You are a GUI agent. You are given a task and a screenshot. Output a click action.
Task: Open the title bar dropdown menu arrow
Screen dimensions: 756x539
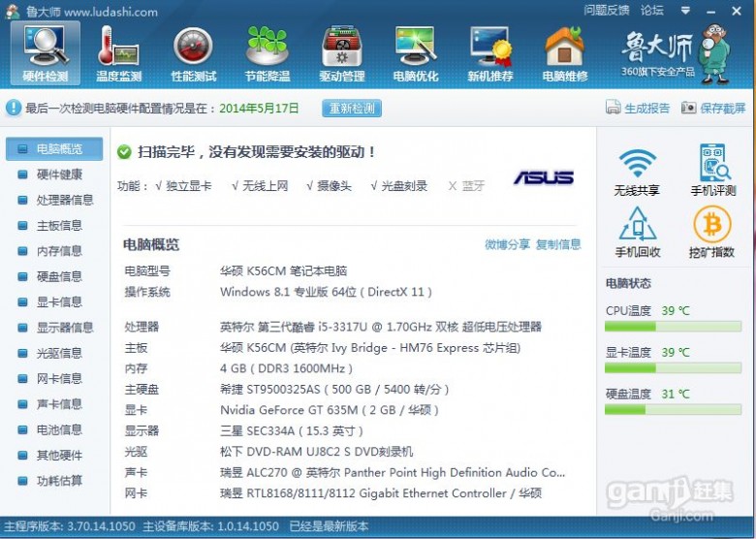685,10
